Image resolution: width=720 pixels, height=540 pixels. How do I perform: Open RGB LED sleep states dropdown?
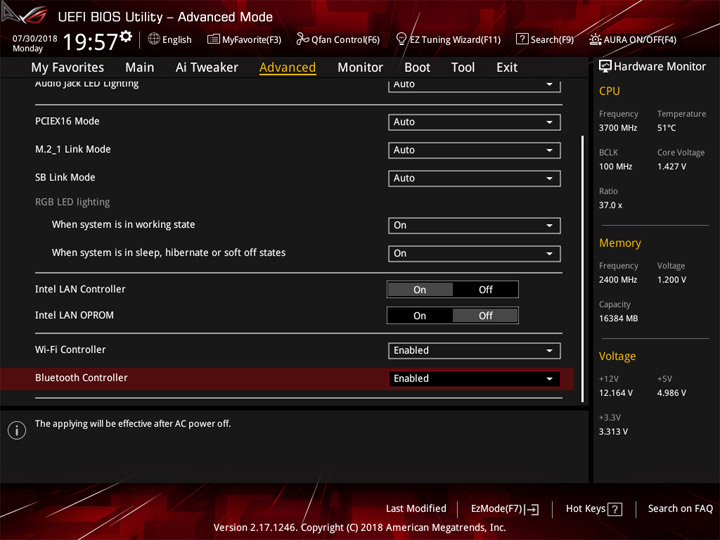tap(474, 253)
